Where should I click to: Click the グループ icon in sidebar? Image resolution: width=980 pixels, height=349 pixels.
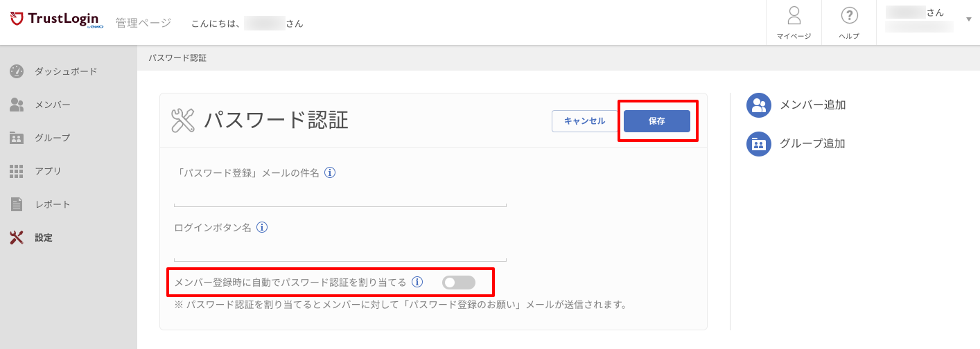pyautogui.click(x=17, y=138)
